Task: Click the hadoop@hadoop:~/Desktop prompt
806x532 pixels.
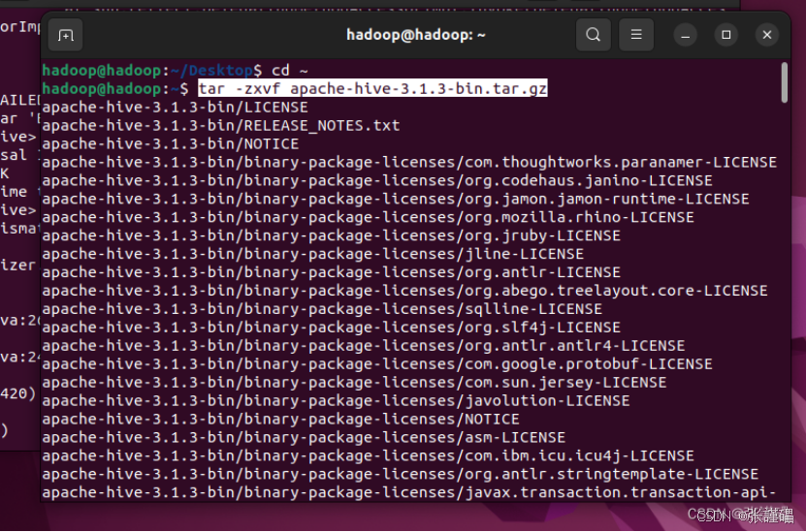Action: pyautogui.click(x=152, y=71)
